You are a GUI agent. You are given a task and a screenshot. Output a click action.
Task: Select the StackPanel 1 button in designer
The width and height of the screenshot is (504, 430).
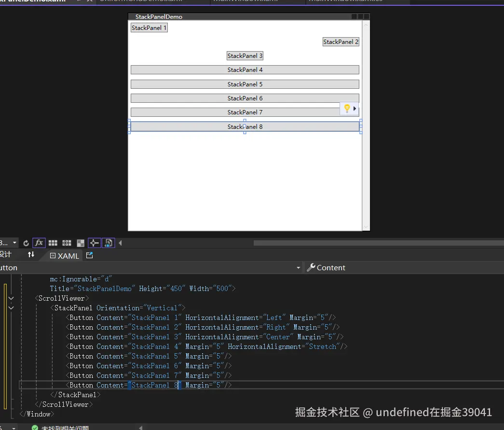click(149, 28)
